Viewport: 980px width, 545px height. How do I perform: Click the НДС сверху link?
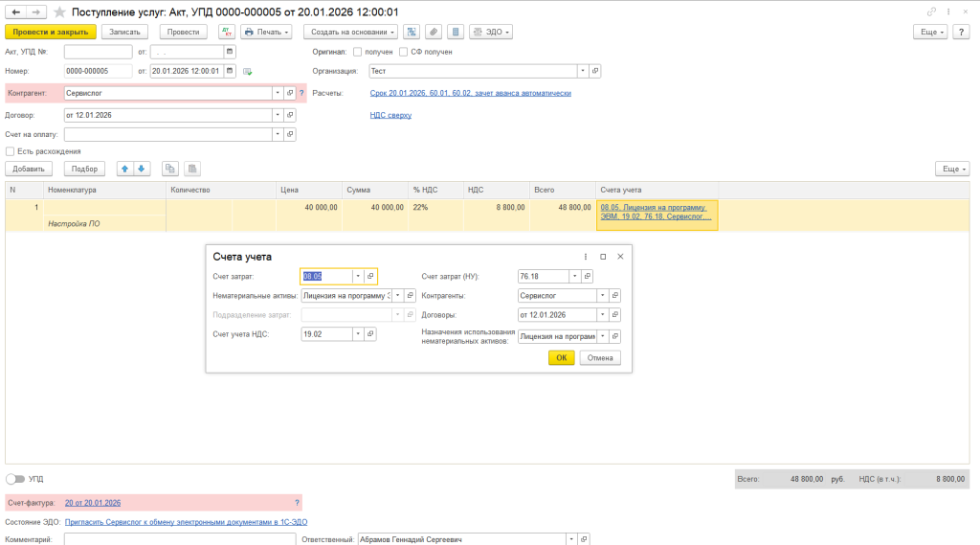[x=390, y=115]
